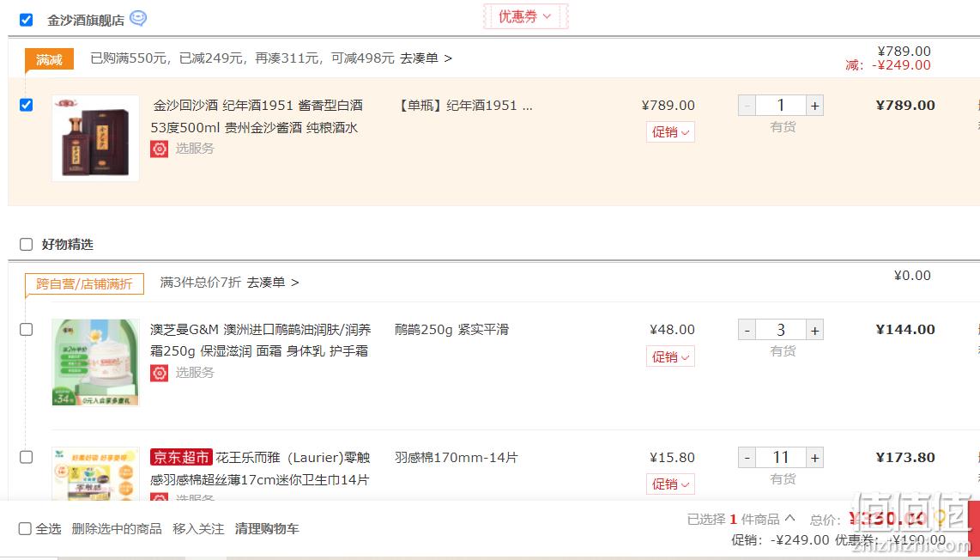Decrease quantity of 金沙回沙酒
This screenshot has width=980, height=560.
(747, 106)
